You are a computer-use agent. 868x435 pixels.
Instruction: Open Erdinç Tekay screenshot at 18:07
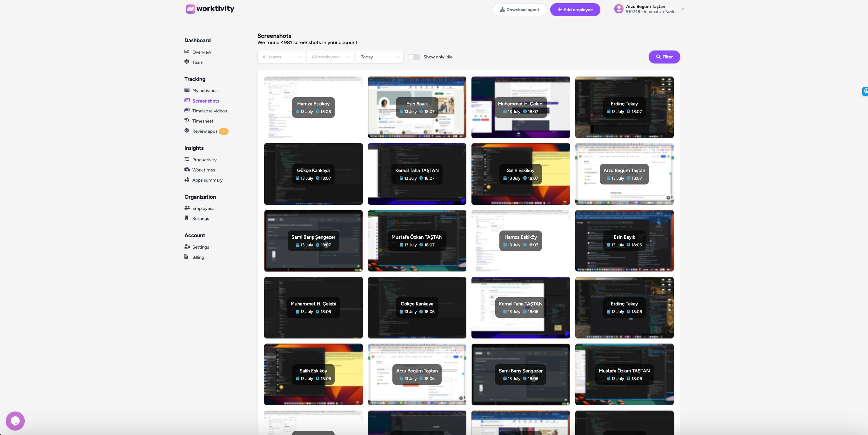(624, 107)
